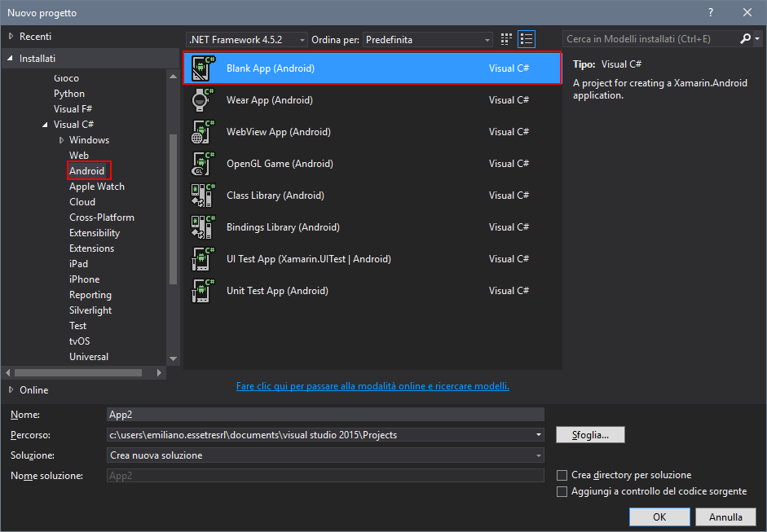Click the Nome soluzione field
767x532 pixels.
coord(325,476)
